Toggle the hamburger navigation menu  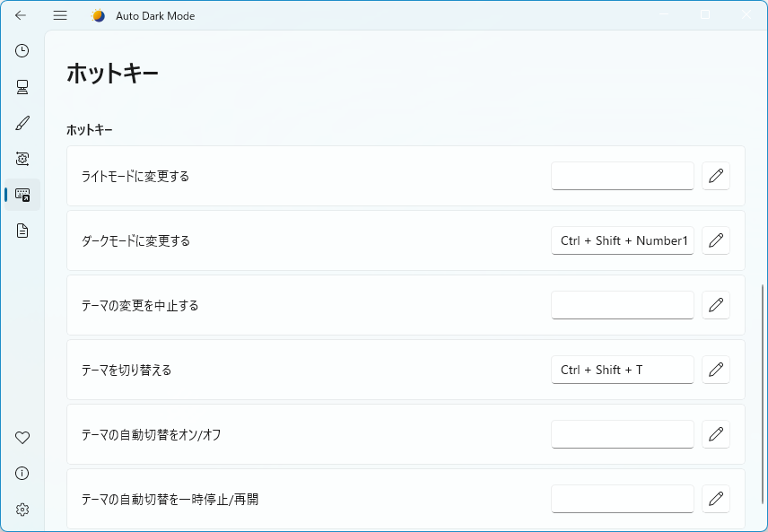pyautogui.click(x=60, y=15)
